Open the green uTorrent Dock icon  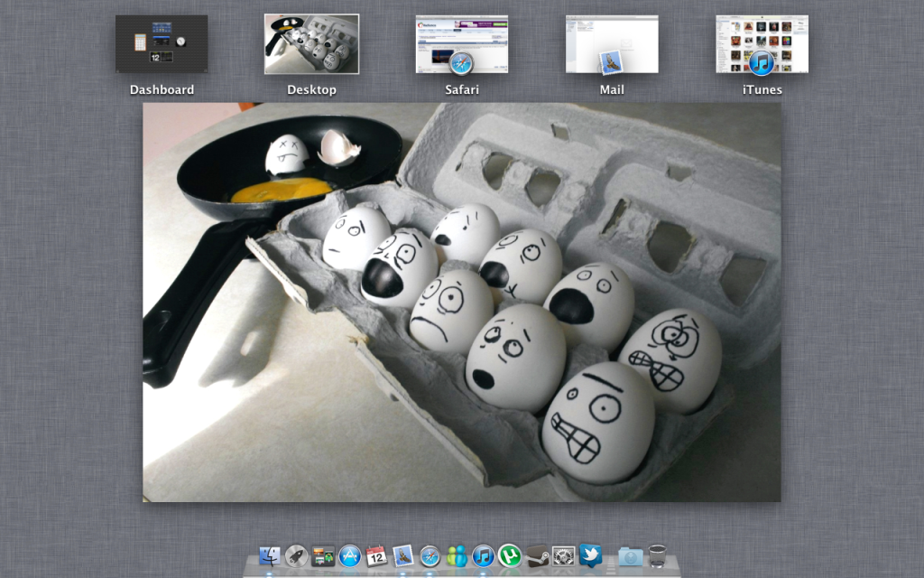click(x=510, y=555)
